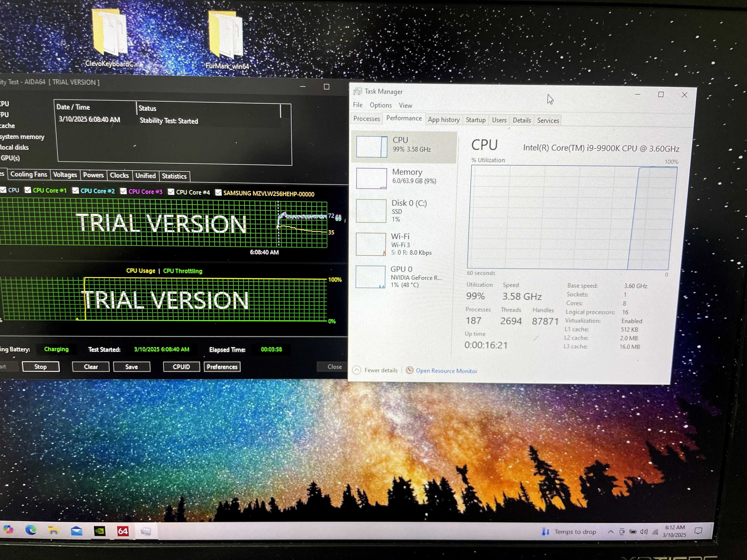Uncheck the CPU Core #3 checkbox
Screen dimensions: 747x560
[x=124, y=191]
